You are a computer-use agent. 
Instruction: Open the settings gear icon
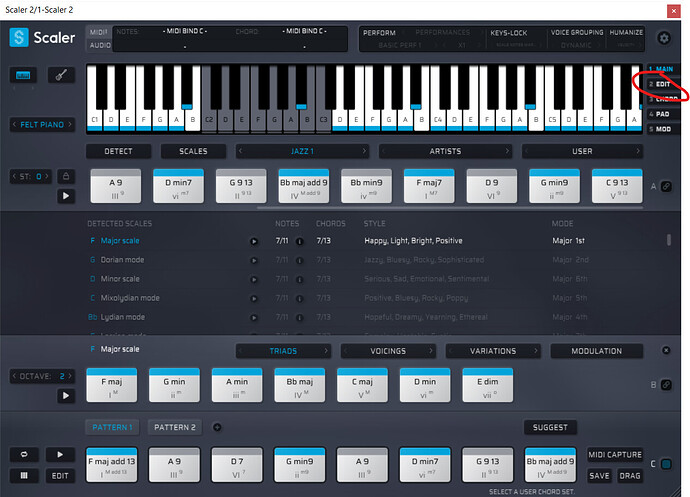pyautogui.click(x=664, y=38)
